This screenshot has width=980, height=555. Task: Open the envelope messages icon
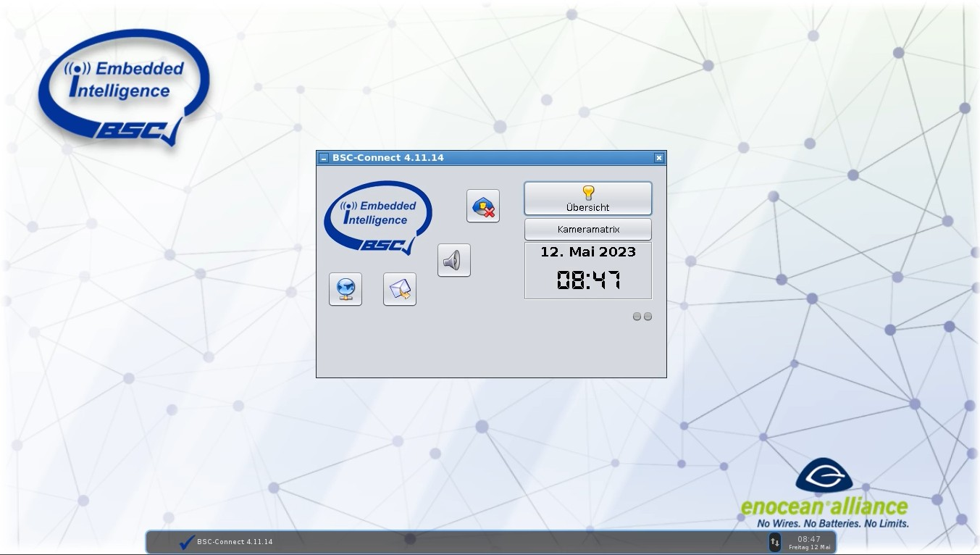coord(400,289)
